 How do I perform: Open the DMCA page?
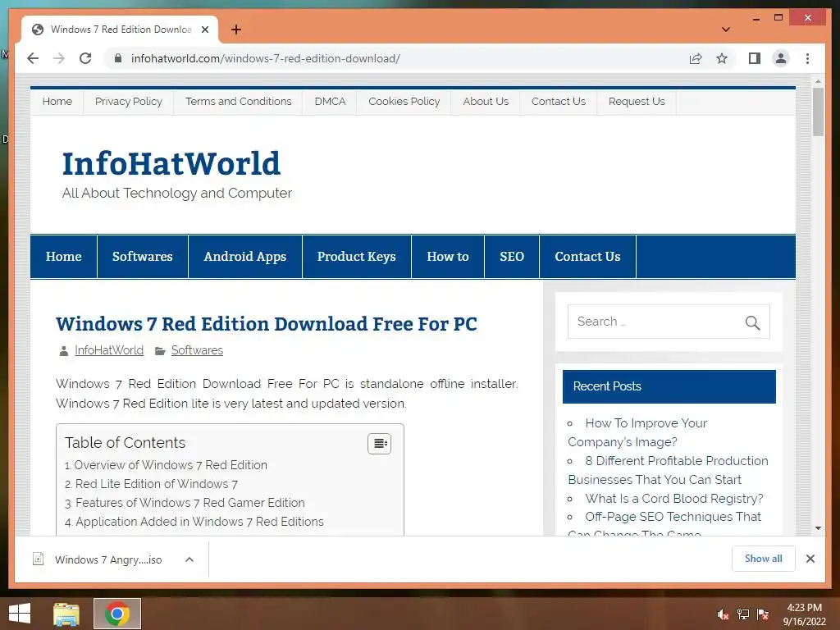tap(330, 101)
